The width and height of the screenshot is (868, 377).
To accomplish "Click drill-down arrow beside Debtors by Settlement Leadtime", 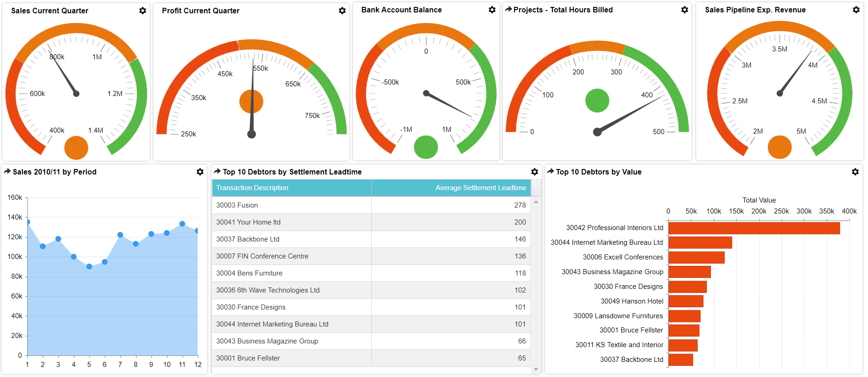I will (x=217, y=171).
